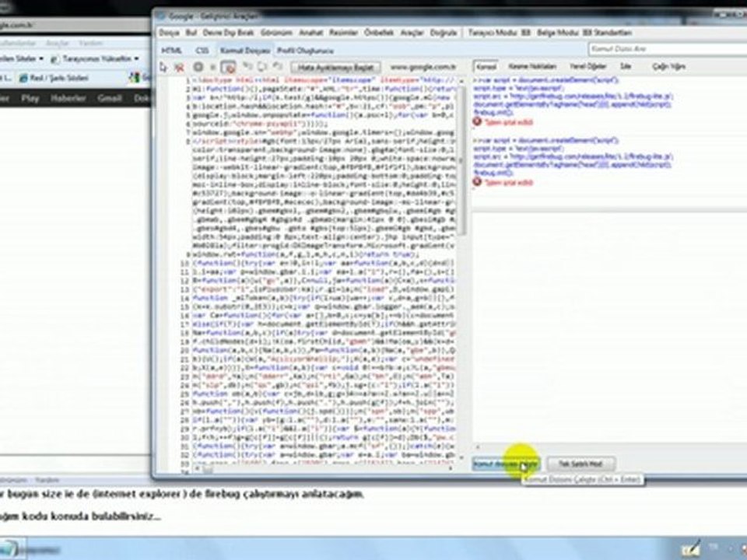This screenshot has height=560, width=747.
Task: Click the clear browser cache icon
Action: (x=180, y=67)
